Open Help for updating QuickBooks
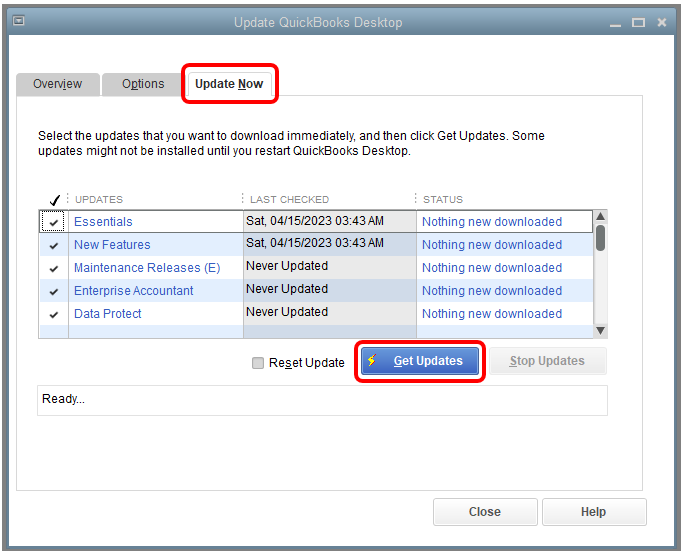This screenshot has width=682, height=553. coord(594,512)
